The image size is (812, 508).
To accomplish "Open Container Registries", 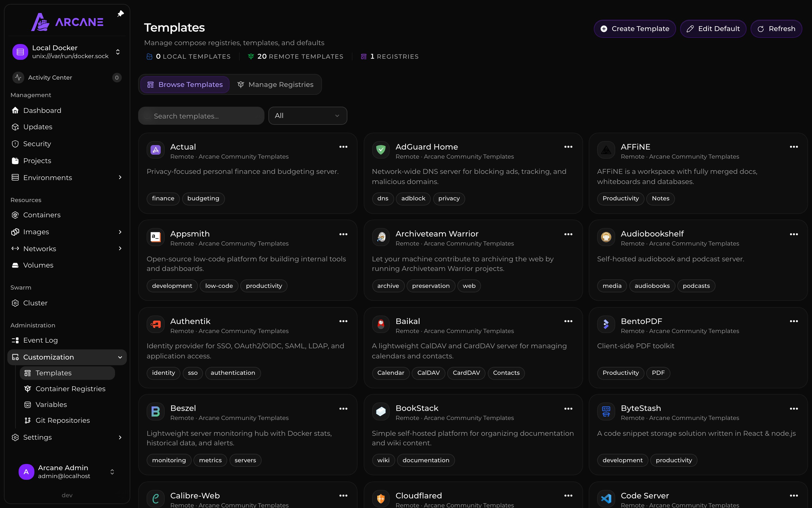I will [67, 389].
